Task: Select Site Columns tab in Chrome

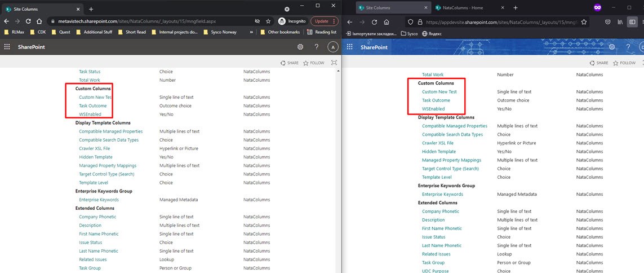Action: click(43, 9)
